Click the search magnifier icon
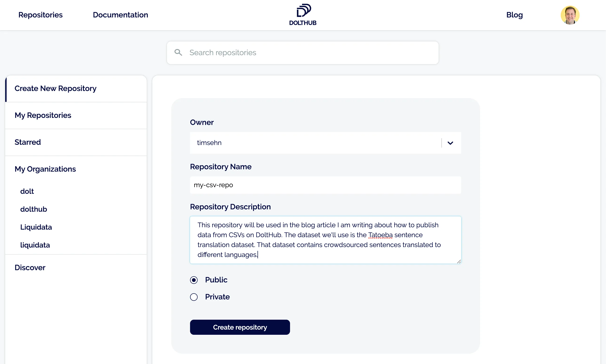The height and width of the screenshot is (364, 606). click(x=178, y=52)
